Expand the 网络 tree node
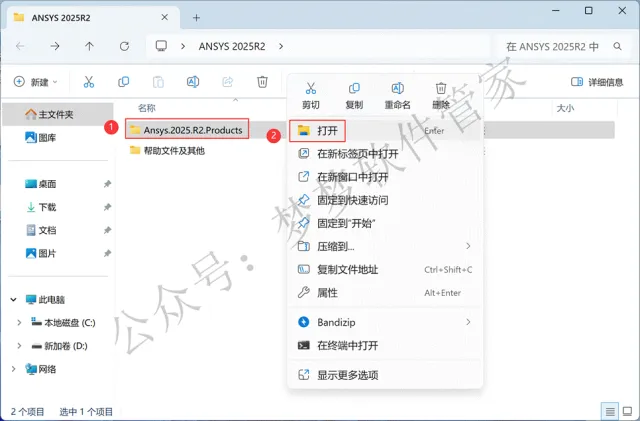The image size is (640, 421). click(x=13, y=369)
